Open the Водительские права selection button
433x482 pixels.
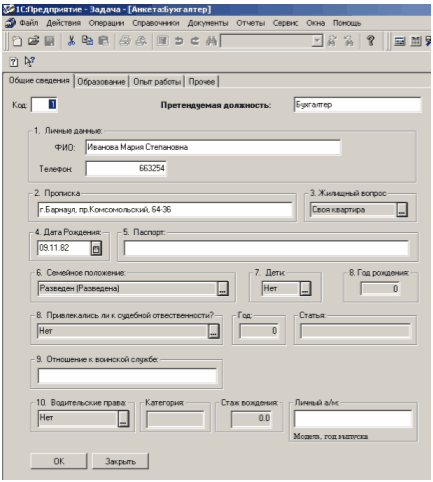pyautogui.click(x=123, y=418)
